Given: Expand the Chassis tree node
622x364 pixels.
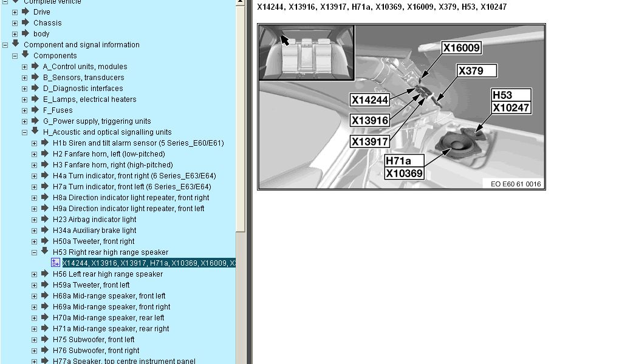Looking at the screenshot, I should pos(15,23).
